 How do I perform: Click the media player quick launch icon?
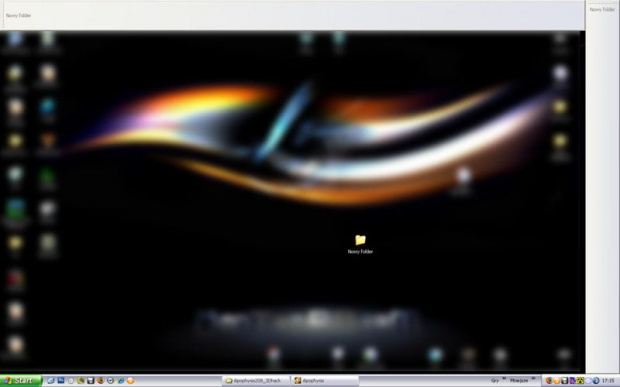110,380
